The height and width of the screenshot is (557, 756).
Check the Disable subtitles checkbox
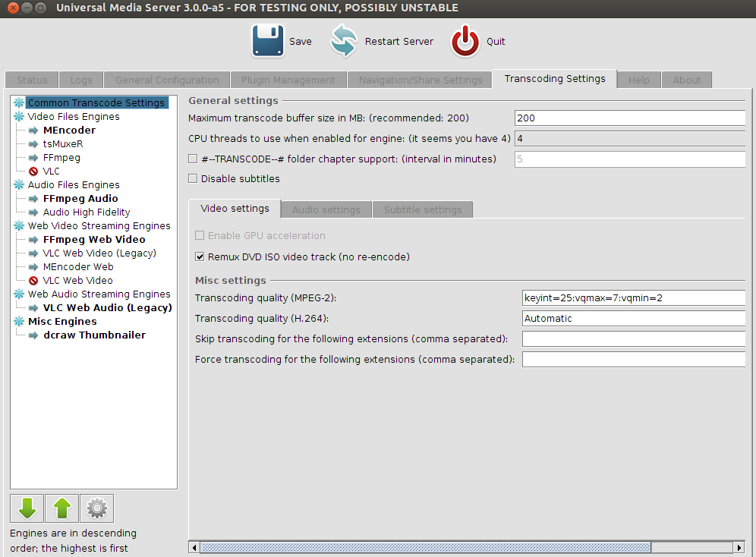pos(193,179)
